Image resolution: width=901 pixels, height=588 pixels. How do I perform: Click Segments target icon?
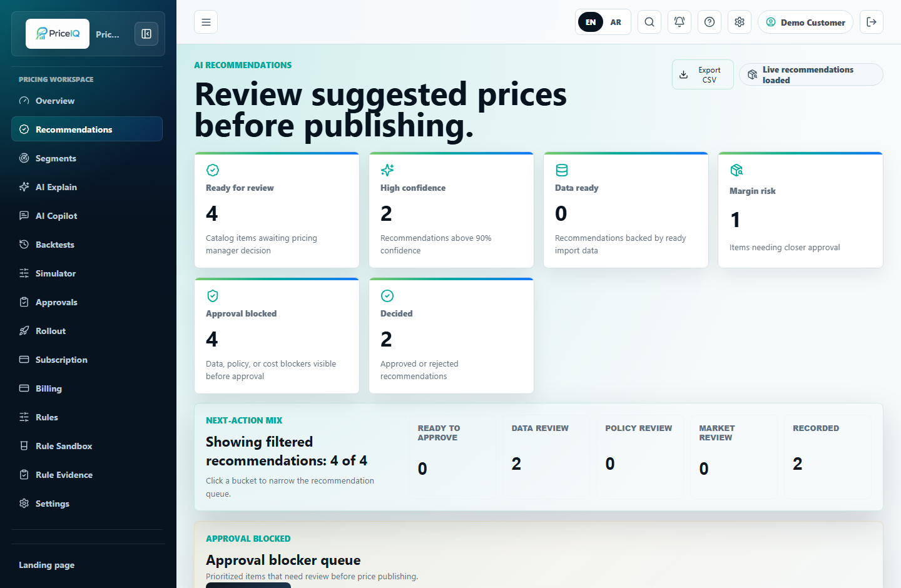(x=24, y=158)
